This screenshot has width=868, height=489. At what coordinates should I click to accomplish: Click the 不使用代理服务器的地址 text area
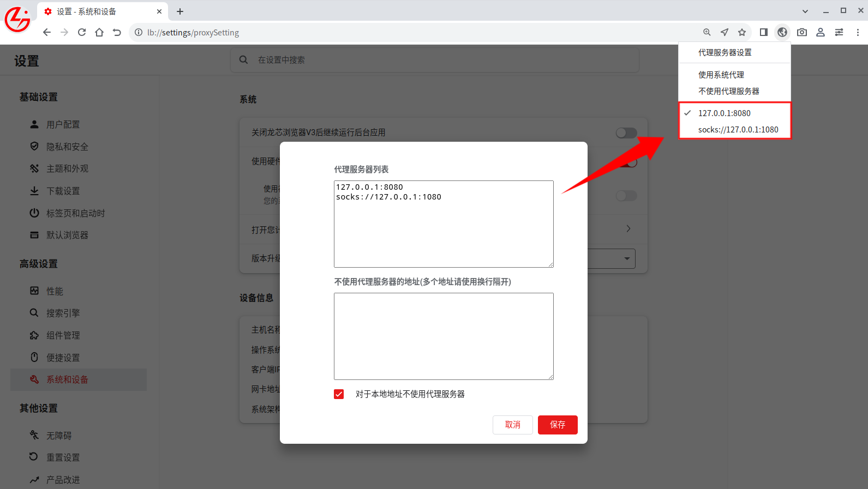pos(444,336)
